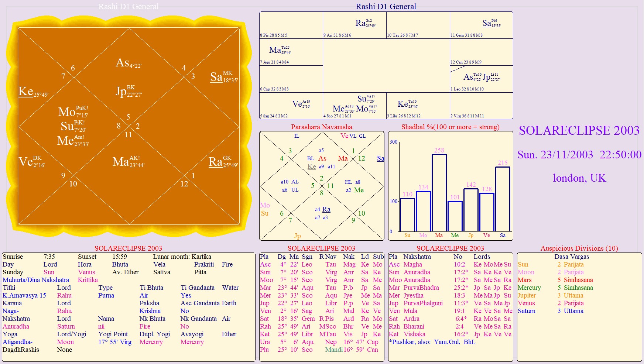The height and width of the screenshot is (364, 644).
Task: Select the Ura row in the planet degrees table
Action: click(x=322, y=342)
